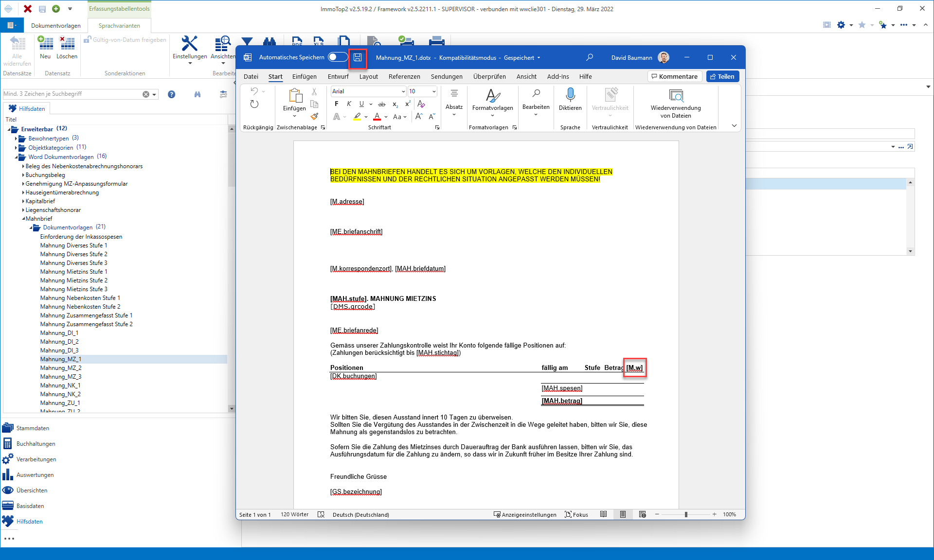
Task: Open the Datei menu in Word
Action: coord(251,77)
